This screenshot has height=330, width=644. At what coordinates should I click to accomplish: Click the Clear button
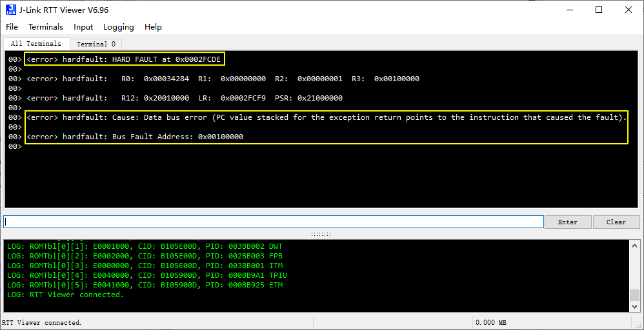tap(616, 222)
